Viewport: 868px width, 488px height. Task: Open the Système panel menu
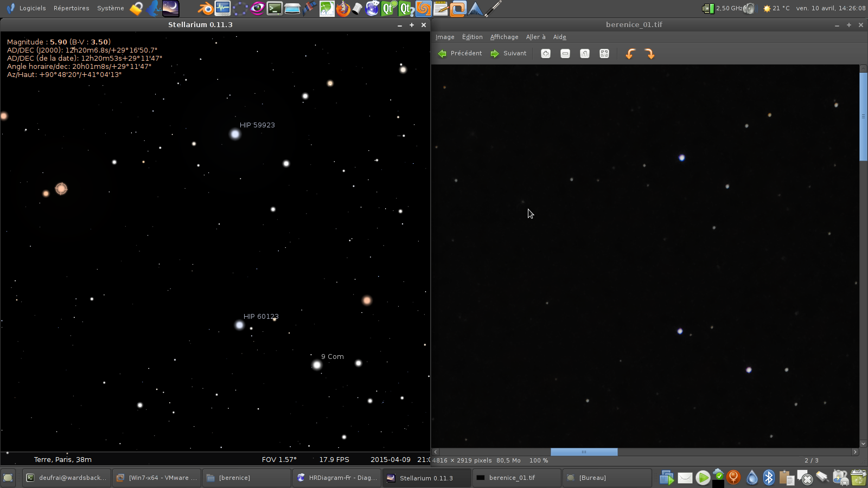(x=111, y=8)
